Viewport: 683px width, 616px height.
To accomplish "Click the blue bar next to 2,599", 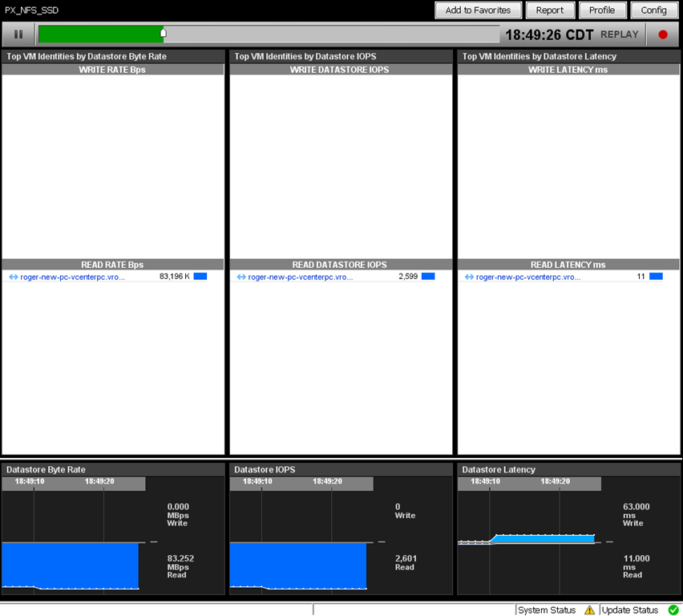I will [x=428, y=277].
